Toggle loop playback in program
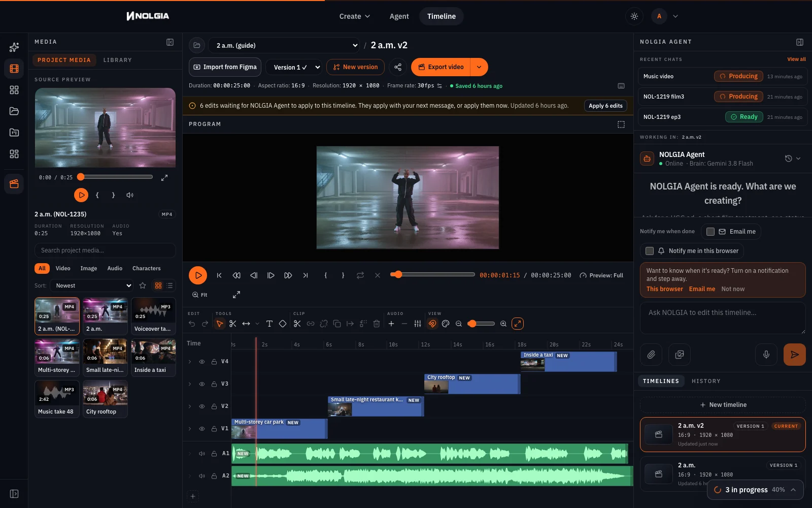Screen dimensions: 812x508 360,275
